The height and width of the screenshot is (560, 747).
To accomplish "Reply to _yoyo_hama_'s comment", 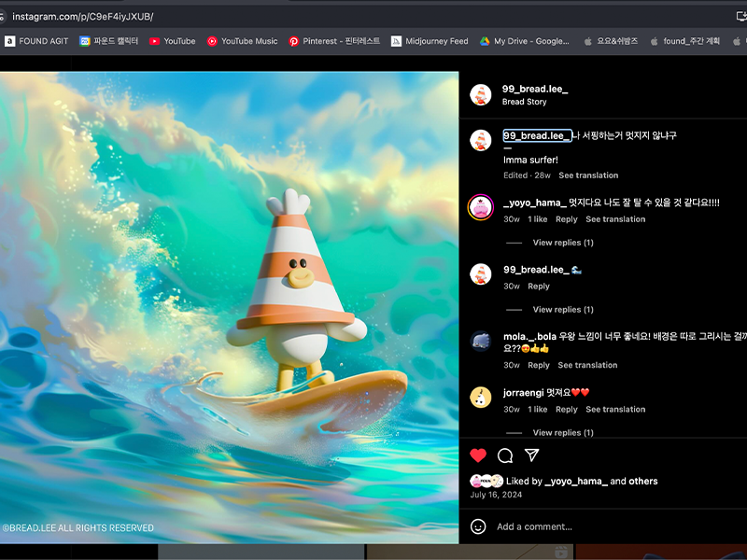I will coord(567,219).
